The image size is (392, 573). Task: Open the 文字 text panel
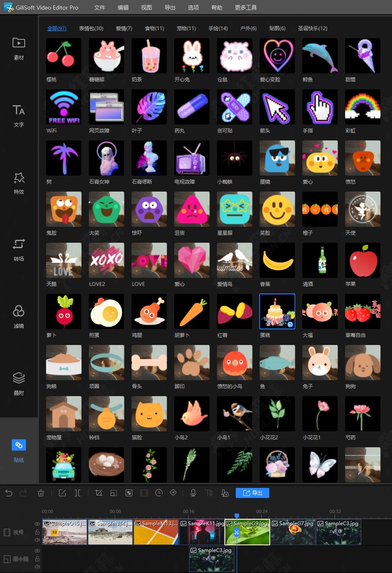[19, 116]
